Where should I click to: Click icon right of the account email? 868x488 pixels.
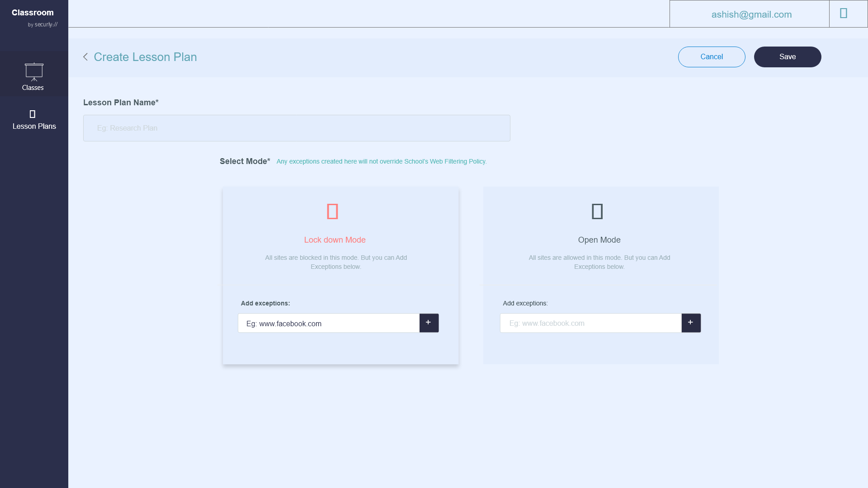[x=844, y=14]
